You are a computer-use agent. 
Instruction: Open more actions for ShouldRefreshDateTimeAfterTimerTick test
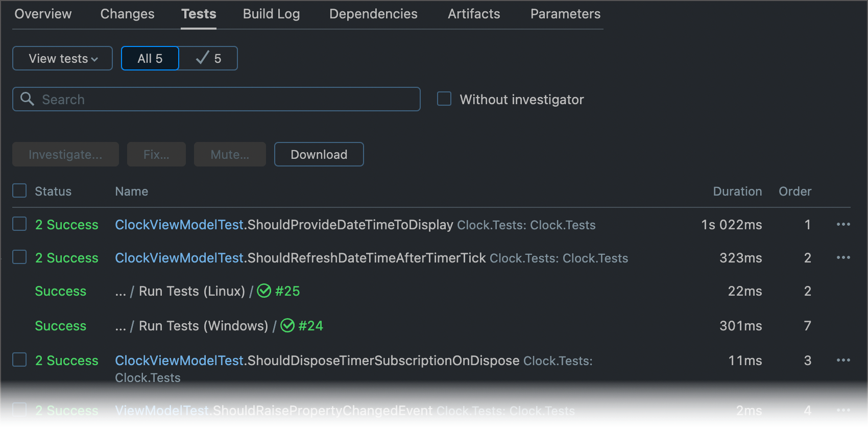[x=843, y=257]
